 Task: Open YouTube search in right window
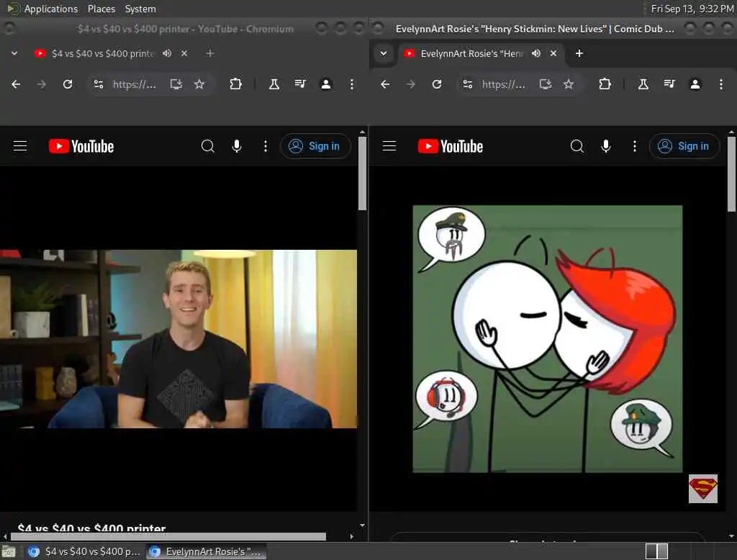click(577, 146)
